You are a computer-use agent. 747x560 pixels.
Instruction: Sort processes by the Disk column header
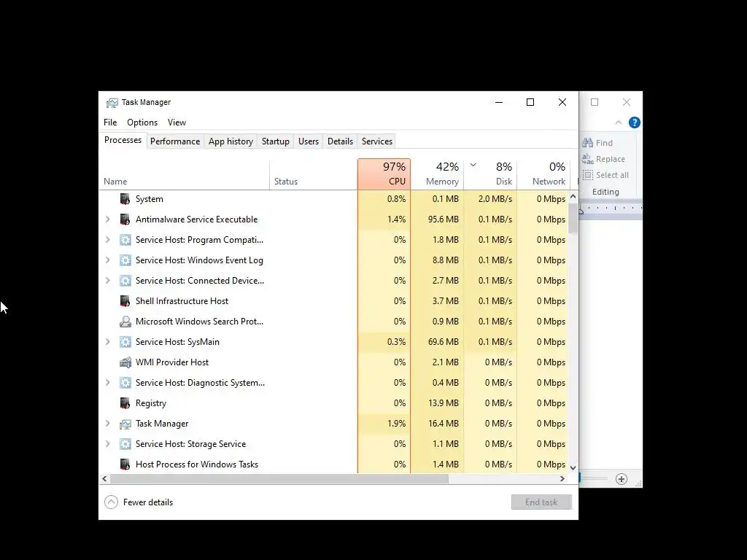[491, 174]
